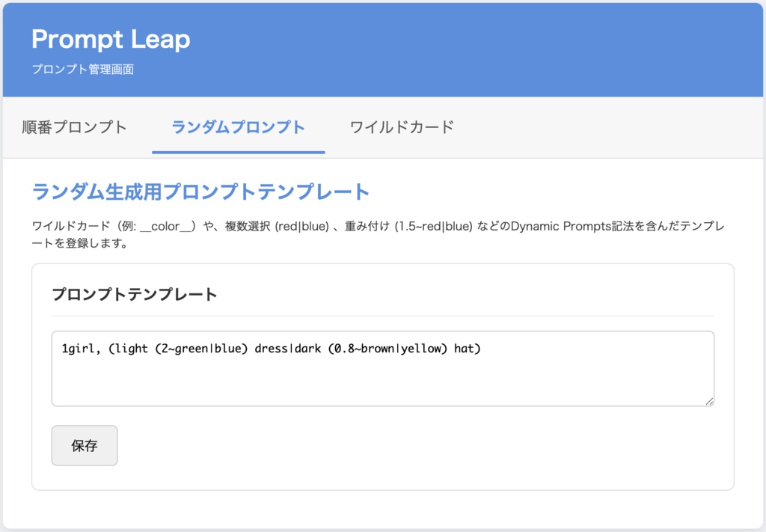Click the プロンプトテンプレート card label

point(133,294)
